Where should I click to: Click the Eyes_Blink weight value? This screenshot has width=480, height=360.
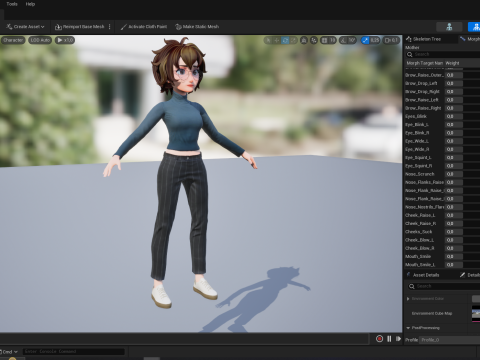point(453,116)
